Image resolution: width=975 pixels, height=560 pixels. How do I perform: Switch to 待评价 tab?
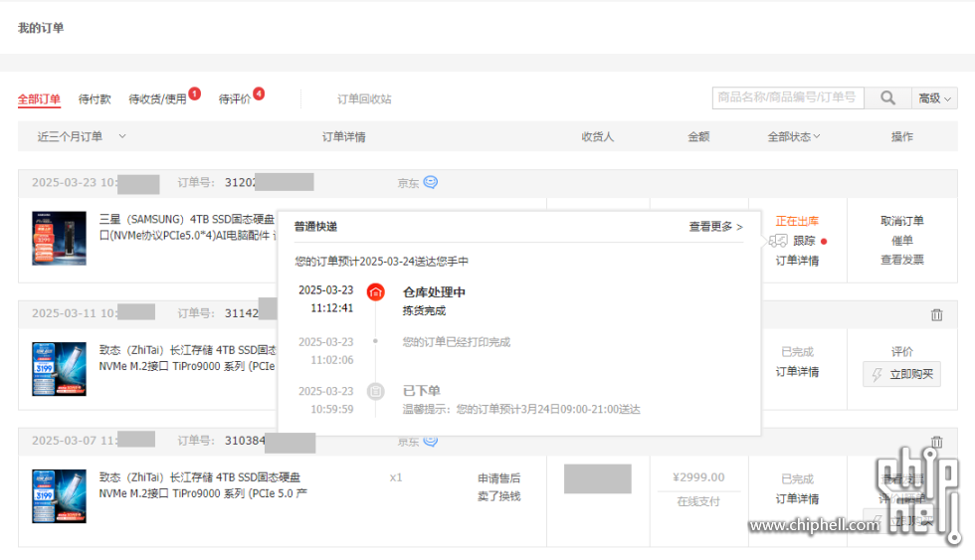point(235,98)
